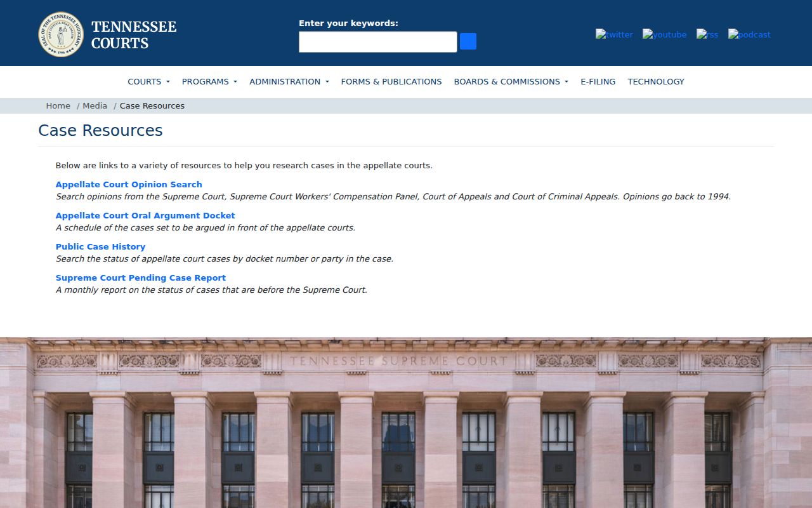Expand the Administration dropdown menu
Image resolution: width=812 pixels, height=508 pixels.
289,81
